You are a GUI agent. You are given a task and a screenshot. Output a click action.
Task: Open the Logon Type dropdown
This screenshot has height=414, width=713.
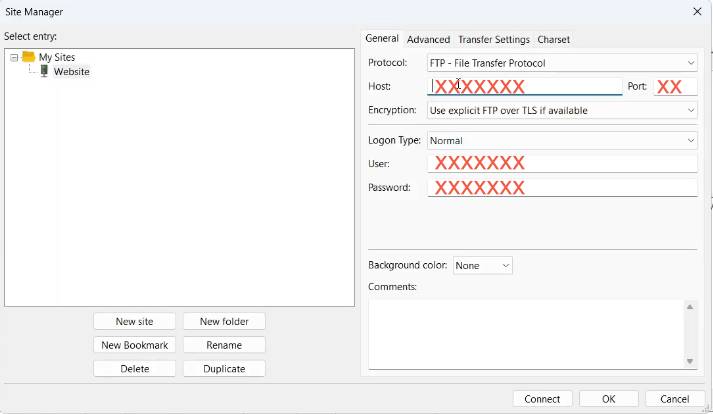pyautogui.click(x=562, y=141)
